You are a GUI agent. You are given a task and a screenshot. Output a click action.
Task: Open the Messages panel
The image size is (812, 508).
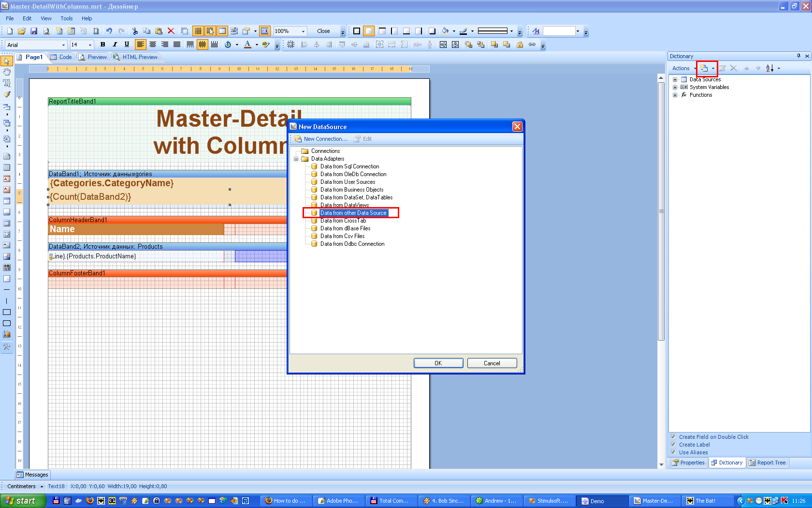[x=32, y=475]
